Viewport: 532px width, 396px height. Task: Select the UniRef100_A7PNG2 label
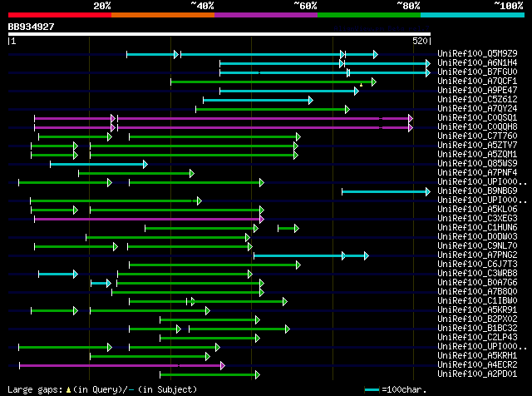click(x=477, y=255)
